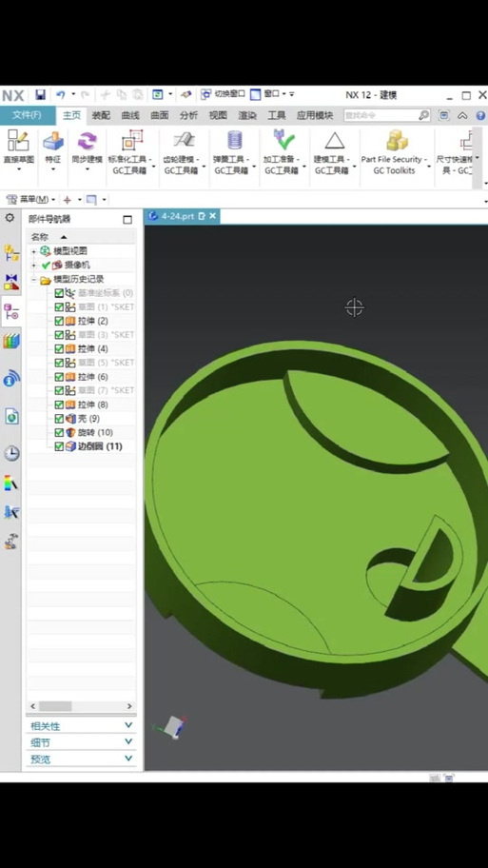Maximize the 部件导航器 panel
Screen dimensions: 488x868
point(127,219)
